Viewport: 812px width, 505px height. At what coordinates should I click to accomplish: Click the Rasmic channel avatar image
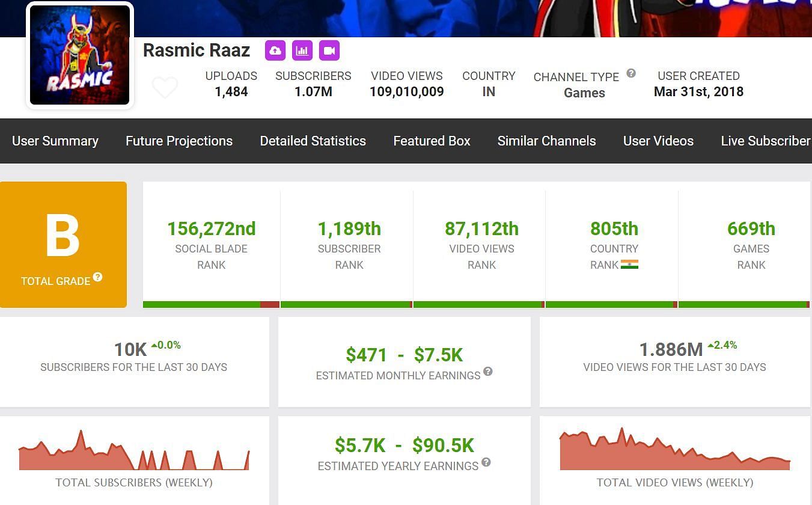[x=80, y=55]
